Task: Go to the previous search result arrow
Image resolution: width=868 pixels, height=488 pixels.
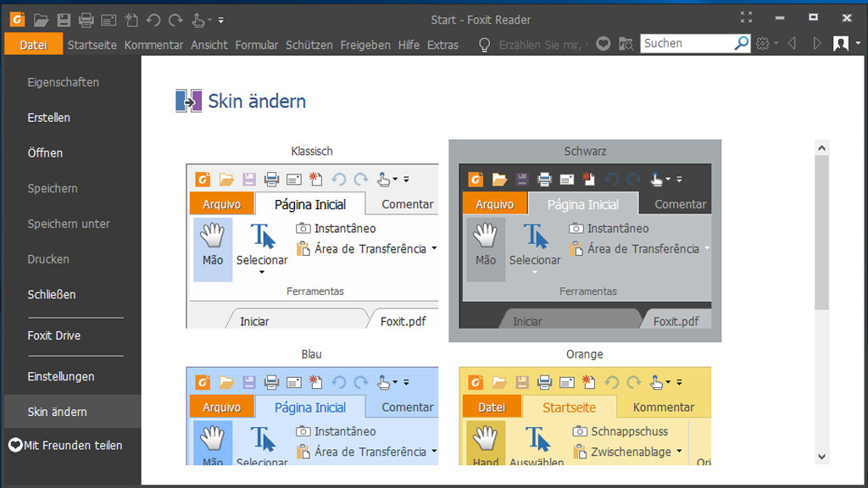Action: (x=793, y=43)
